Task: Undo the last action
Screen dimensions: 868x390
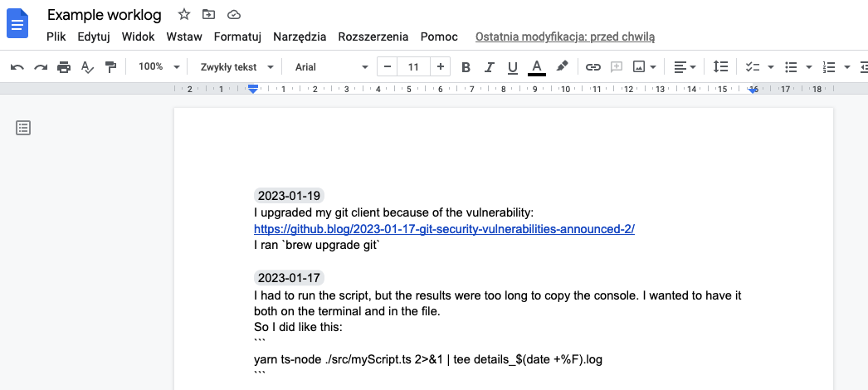Action: (17, 67)
